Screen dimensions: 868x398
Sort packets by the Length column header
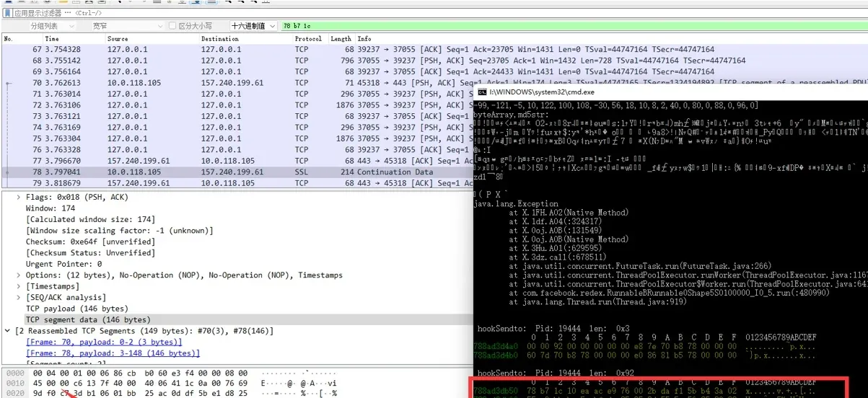point(341,38)
